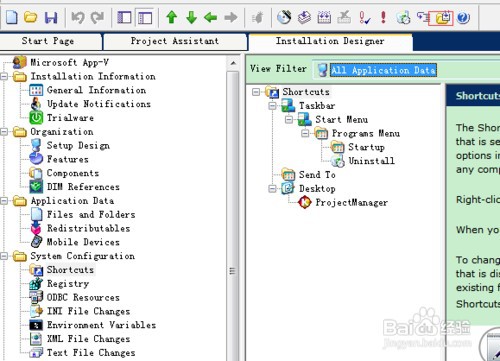Open the Registry view
Screen dimensions: 500x361
[68, 284]
